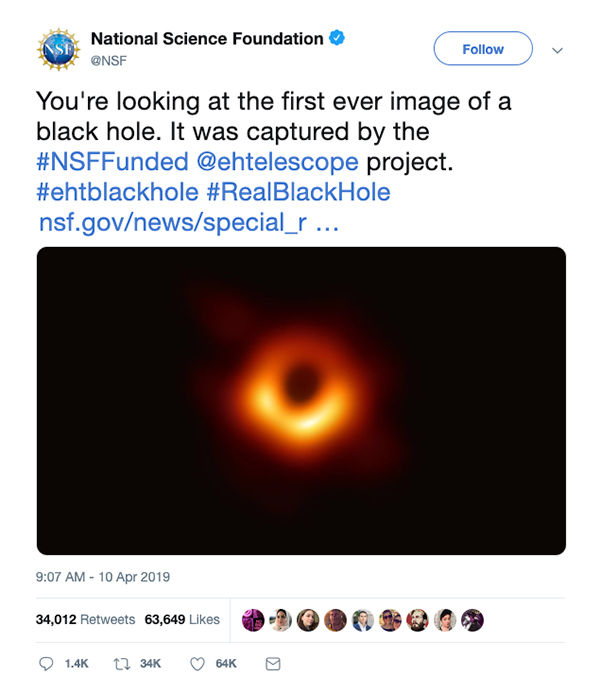Open the last liker's purple avatar
The image size is (600, 686).
tap(473, 620)
